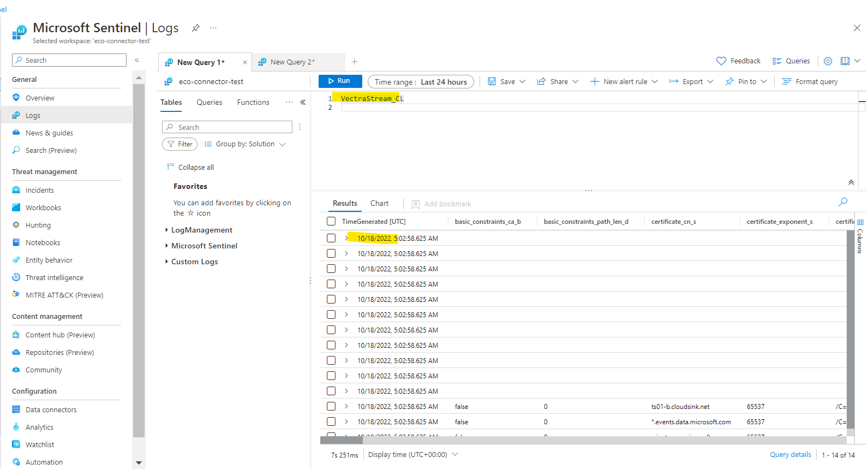This screenshot has height=469, width=868.
Task: Open Hunting page
Action: coord(38,225)
